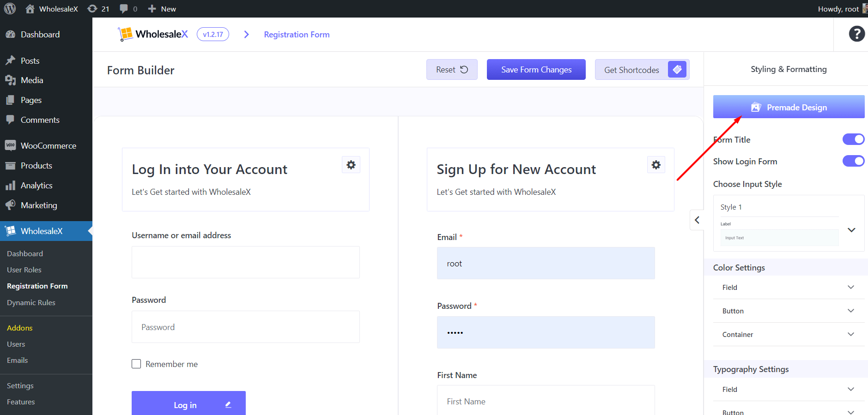The image size is (868, 415).
Task: Expand Field under Typography Settings
Action: coord(789,389)
